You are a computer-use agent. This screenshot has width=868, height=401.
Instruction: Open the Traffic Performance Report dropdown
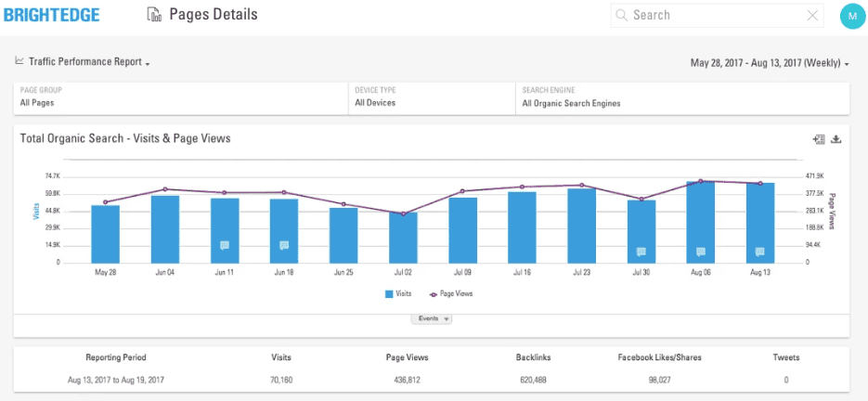coord(88,62)
